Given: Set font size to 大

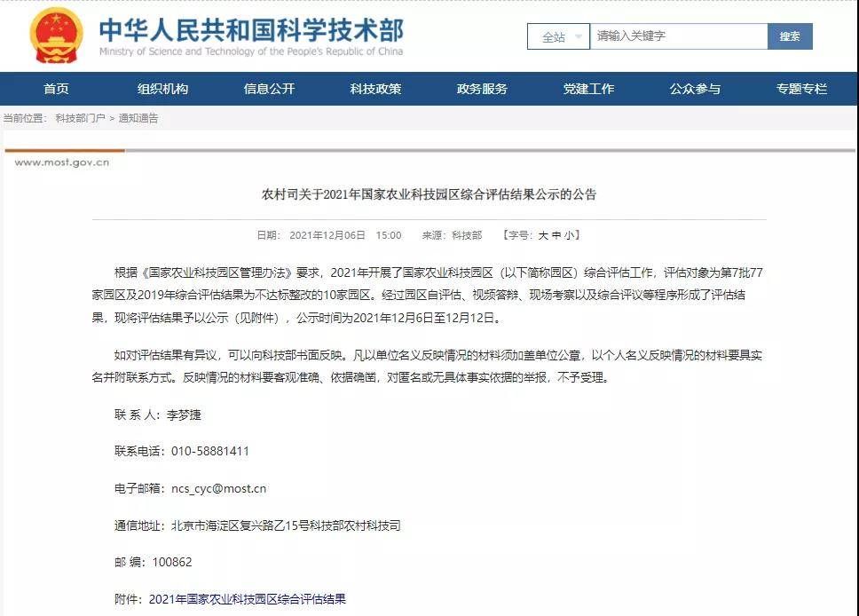Looking at the screenshot, I should pos(543,235).
